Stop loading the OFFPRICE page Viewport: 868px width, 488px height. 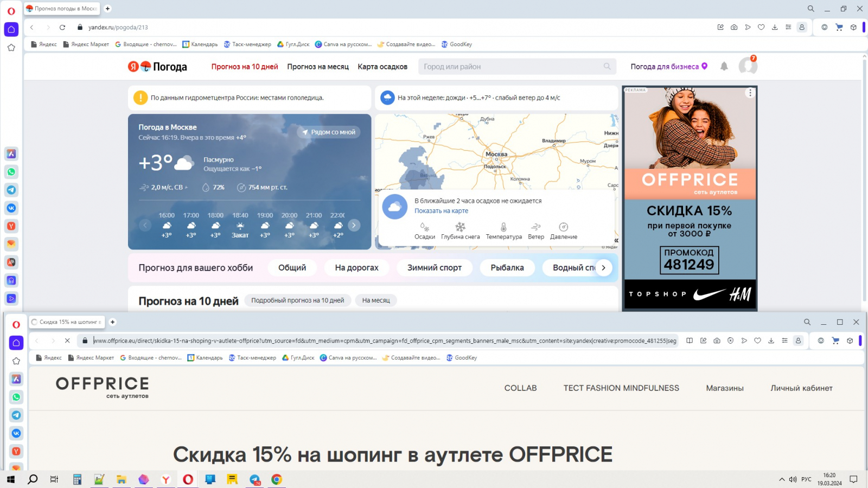(x=67, y=341)
